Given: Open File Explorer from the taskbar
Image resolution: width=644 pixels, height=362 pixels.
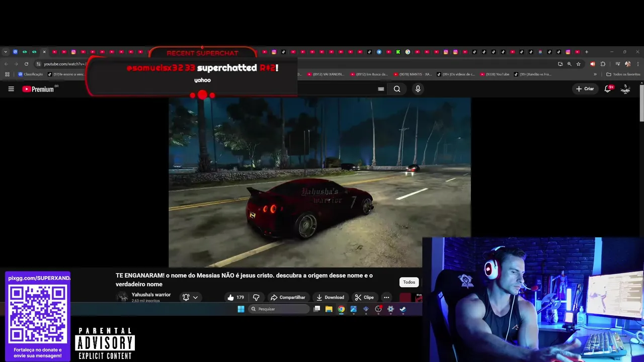Looking at the screenshot, I should [x=329, y=309].
